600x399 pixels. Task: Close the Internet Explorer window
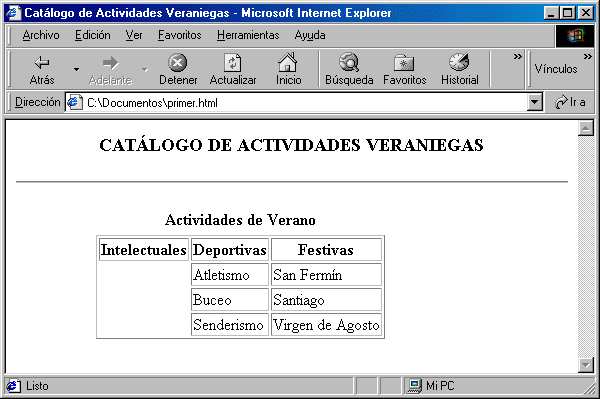(x=586, y=13)
